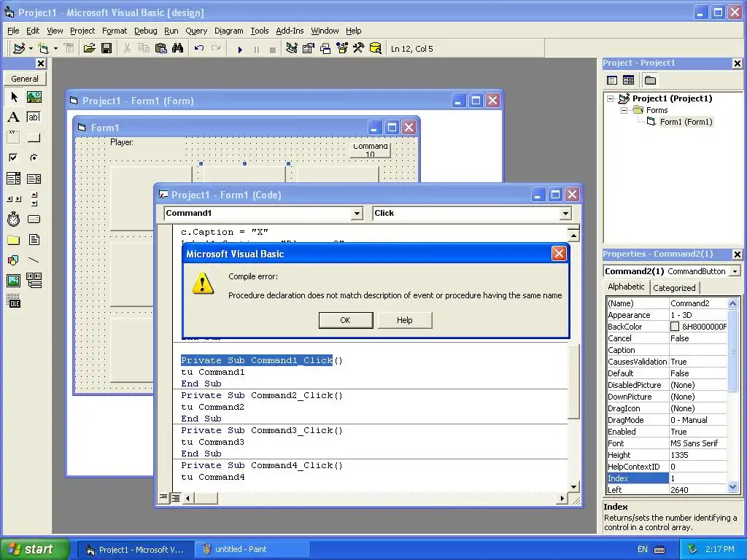
Task: Switch to the Categorized properties tab
Action: pyautogui.click(x=674, y=287)
